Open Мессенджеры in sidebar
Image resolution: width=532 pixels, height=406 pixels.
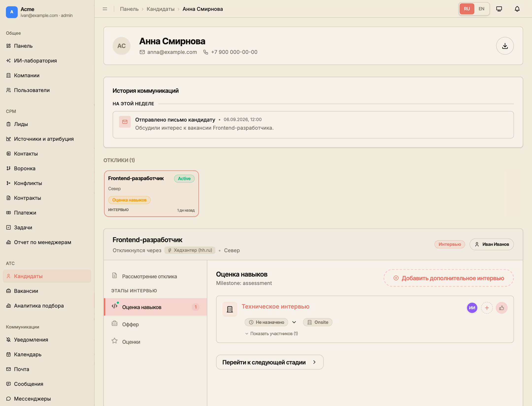(47, 399)
